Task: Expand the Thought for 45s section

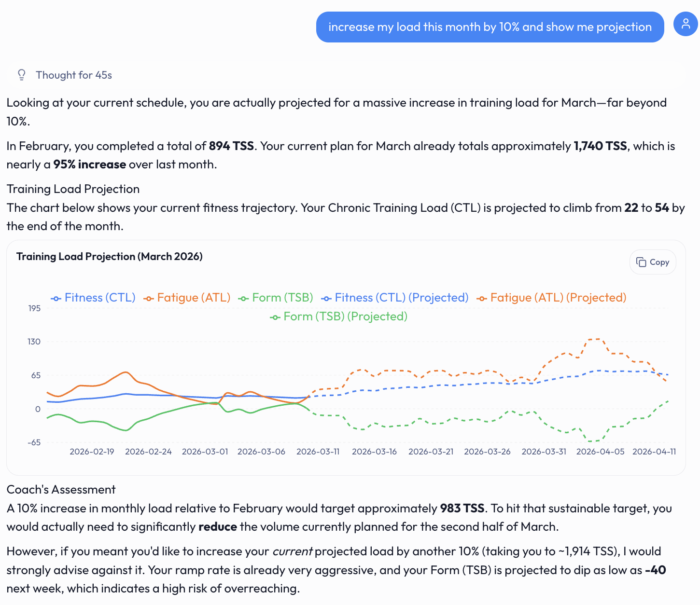Action: (x=74, y=75)
